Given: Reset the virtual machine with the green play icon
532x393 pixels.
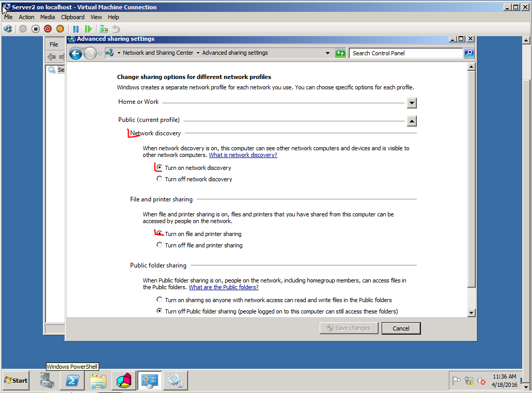Looking at the screenshot, I should pyautogui.click(x=88, y=29).
